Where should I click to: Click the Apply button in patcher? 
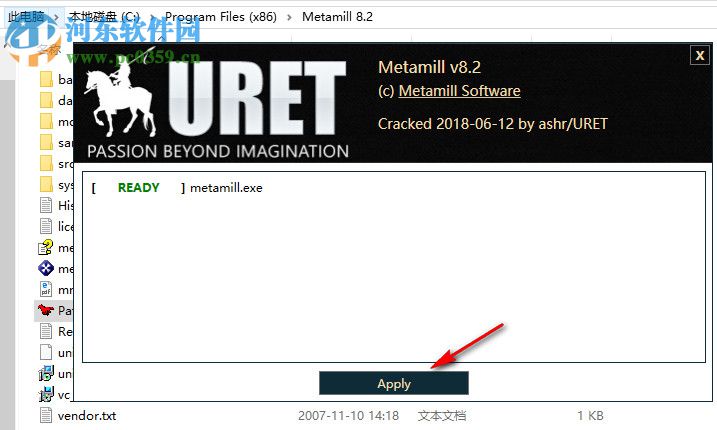tap(394, 383)
